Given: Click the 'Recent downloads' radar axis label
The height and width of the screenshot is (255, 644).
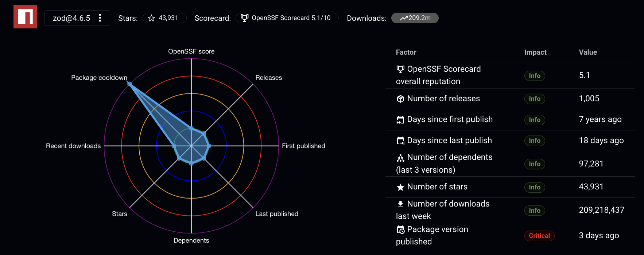Looking at the screenshot, I should click(73, 146).
